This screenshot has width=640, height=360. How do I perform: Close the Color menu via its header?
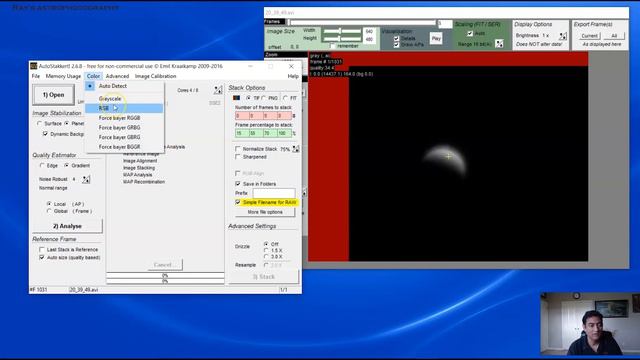[93, 76]
